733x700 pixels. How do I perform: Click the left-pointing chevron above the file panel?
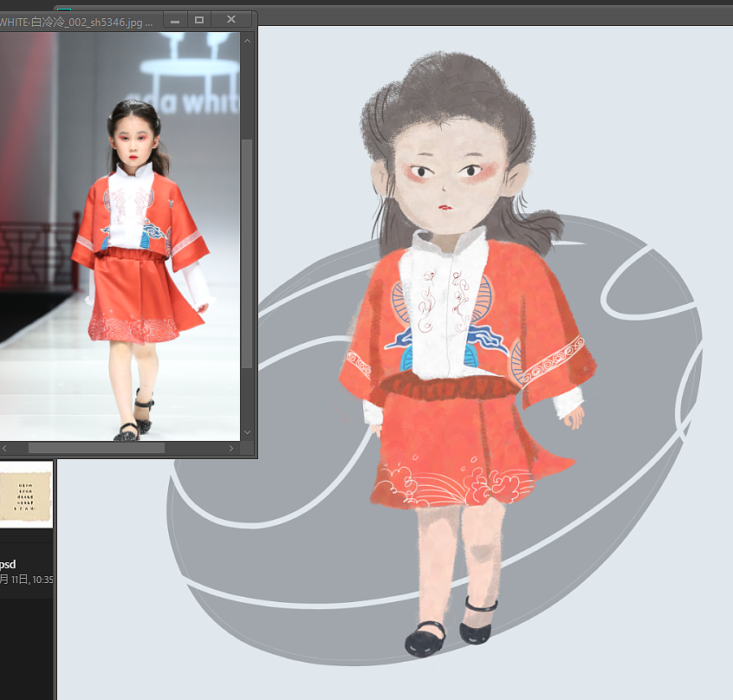[x=5, y=448]
